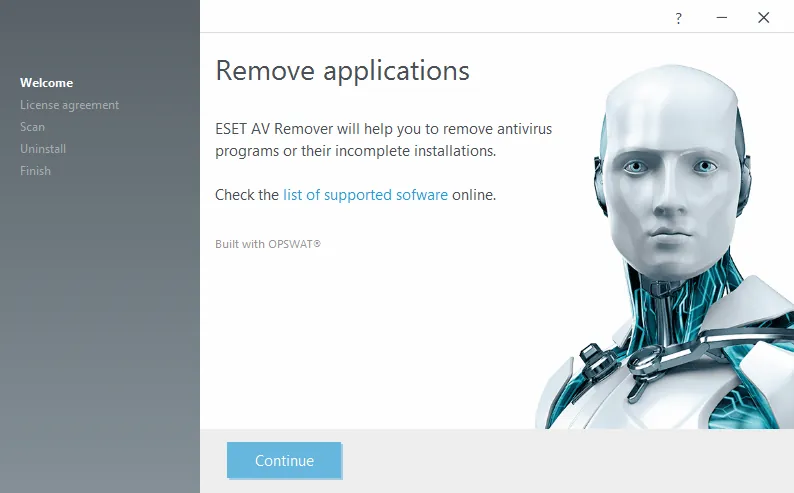The height and width of the screenshot is (493, 794).
Task: Go to the Uninstall step
Action: coord(43,149)
